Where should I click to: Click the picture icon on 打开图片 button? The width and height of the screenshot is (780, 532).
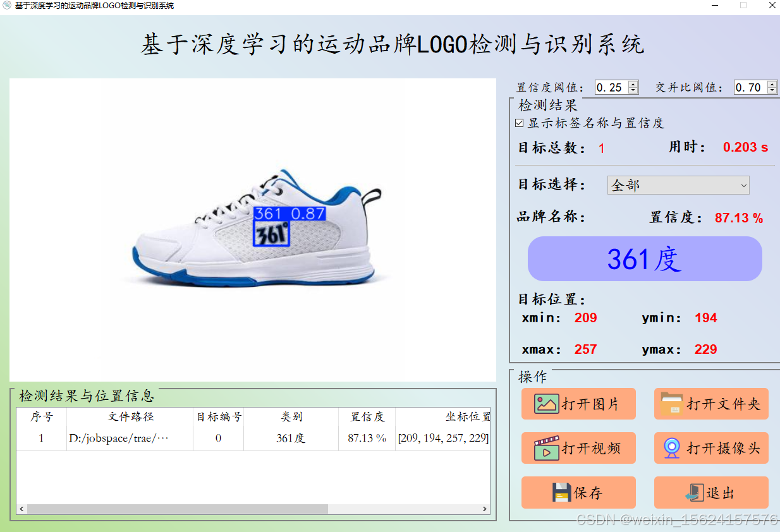click(x=546, y=404)
